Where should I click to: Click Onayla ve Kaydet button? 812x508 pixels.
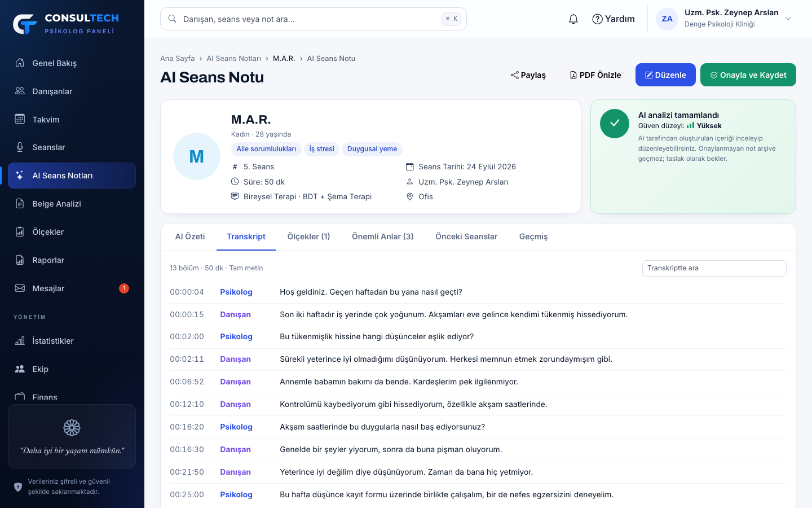click(748, 75)
